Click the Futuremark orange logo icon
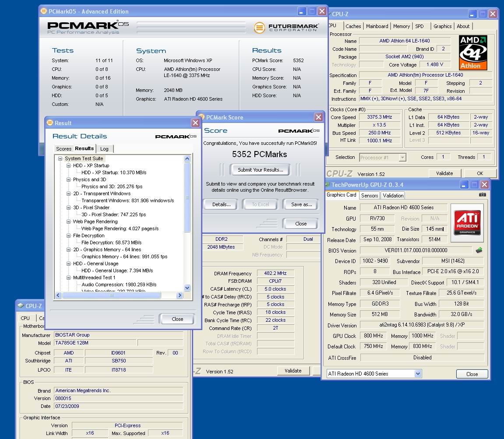Viewport: 504px width, 439px height. (x=259, y=27)
